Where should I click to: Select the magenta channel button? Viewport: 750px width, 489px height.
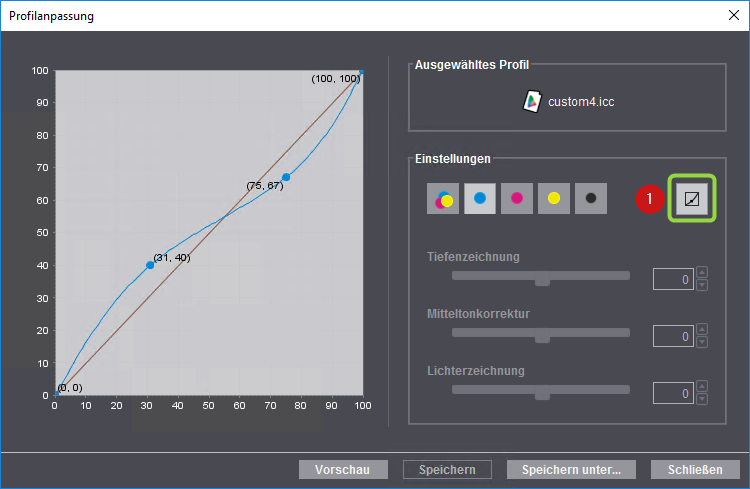click(x=517, y=199)
